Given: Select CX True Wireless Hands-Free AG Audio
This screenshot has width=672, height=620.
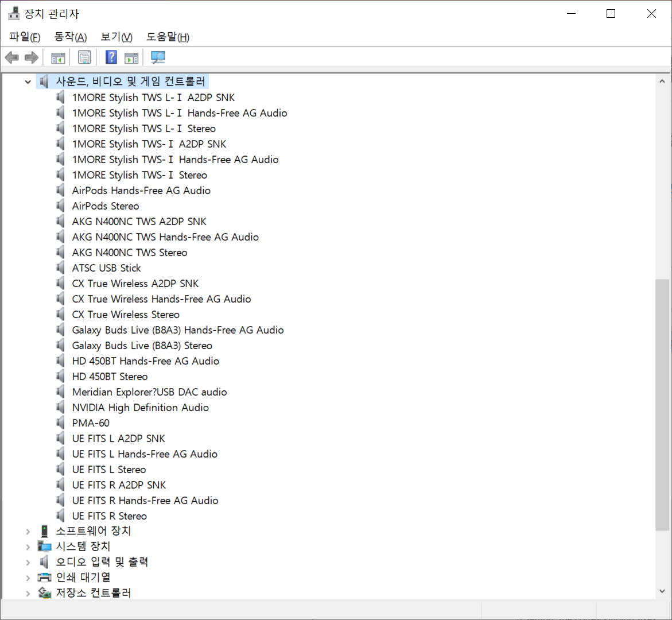Looking at the screenshot, I should tap(162, 299).
